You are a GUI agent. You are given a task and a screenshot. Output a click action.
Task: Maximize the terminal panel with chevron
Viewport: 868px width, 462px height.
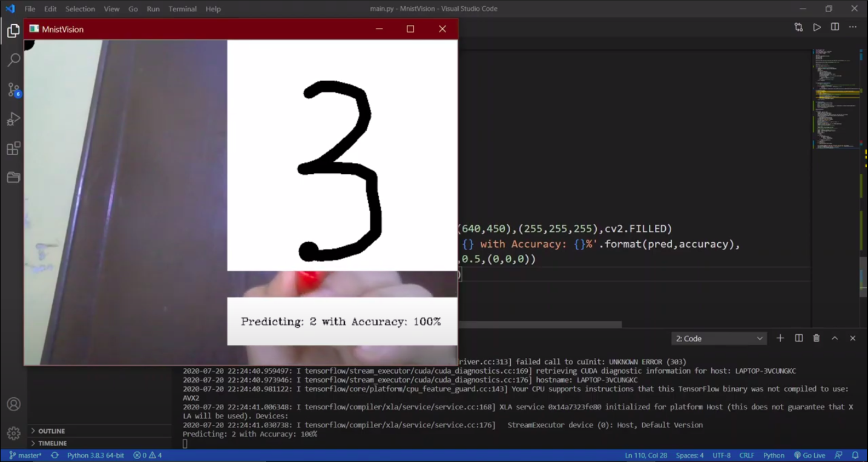click(x=835, y=338)
